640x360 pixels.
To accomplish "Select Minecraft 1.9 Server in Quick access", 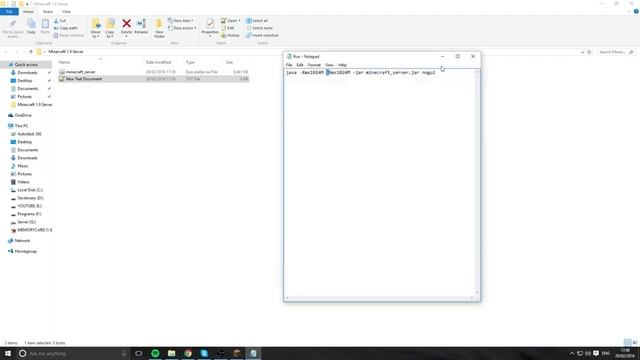I will click(x=31, y=104).
